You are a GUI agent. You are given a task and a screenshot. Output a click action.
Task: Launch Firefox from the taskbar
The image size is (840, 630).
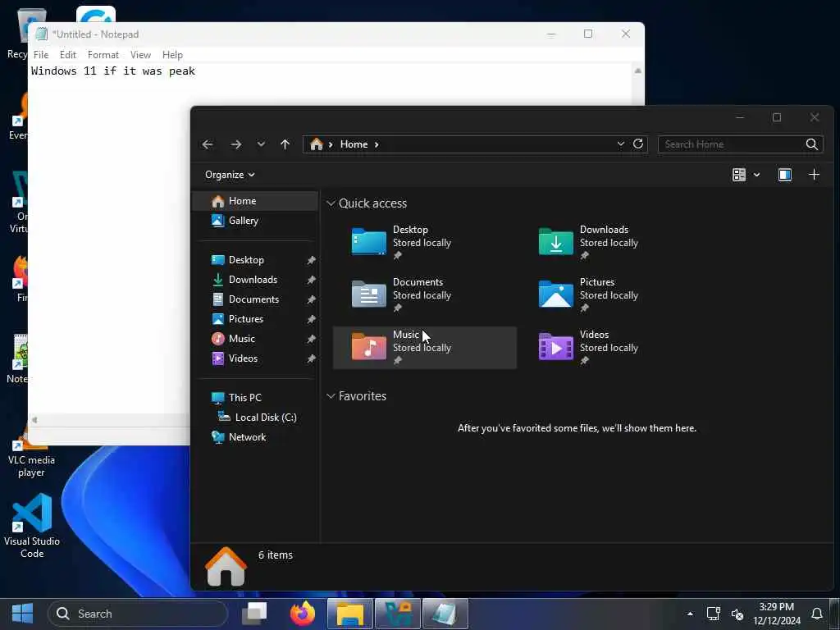pyautogui.click(x=303, y=614)
